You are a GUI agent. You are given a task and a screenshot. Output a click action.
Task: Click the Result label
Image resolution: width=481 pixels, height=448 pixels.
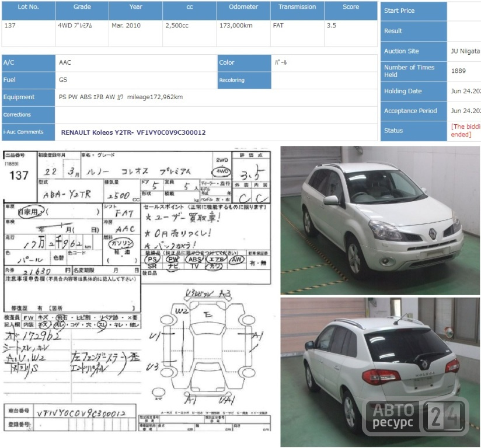pos(413,31)
